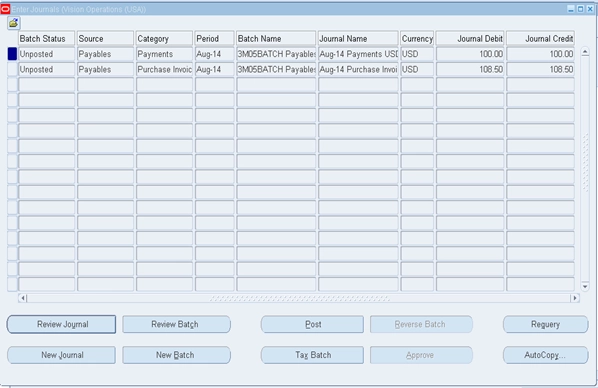Viewport: 598px width, 388px height.
Task: Click the vertical scrollbar down arrow
Action: point(585,286)
